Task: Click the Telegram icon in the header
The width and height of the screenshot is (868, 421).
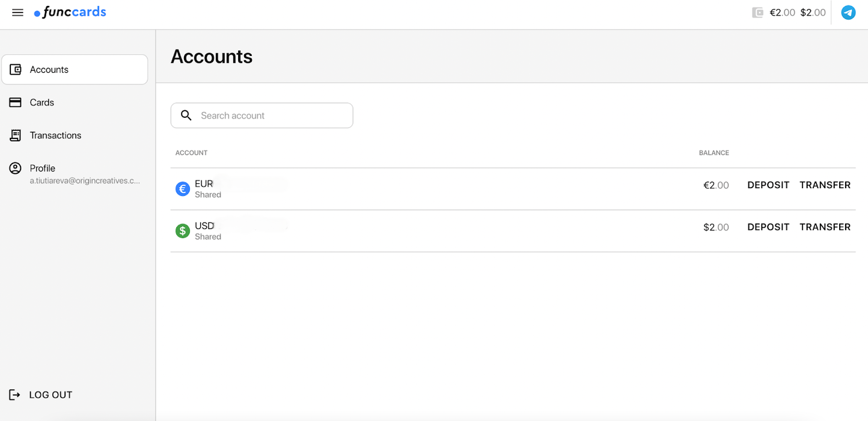Action: pyautogui.click(x=848, y=12)
